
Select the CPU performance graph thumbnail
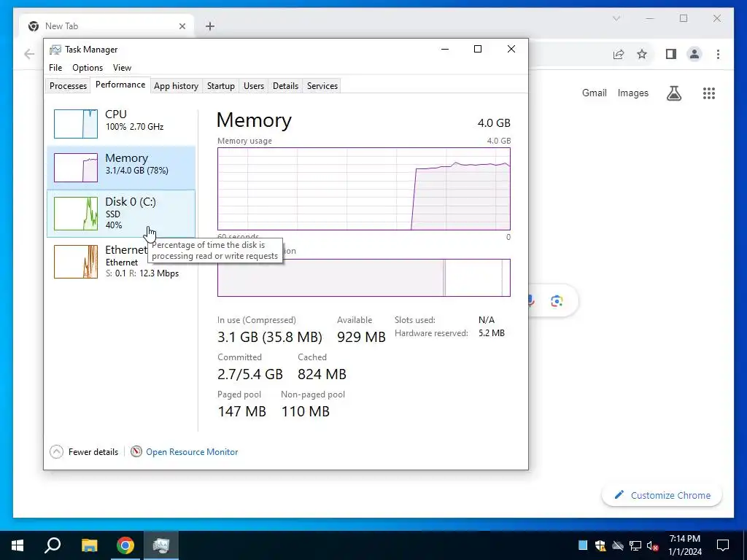point(76,124)
